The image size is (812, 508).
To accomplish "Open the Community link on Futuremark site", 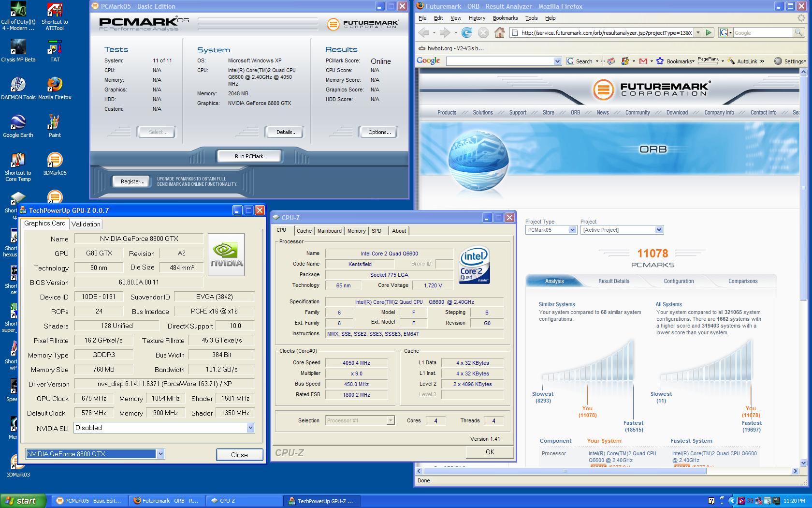I will coord(638,112).
